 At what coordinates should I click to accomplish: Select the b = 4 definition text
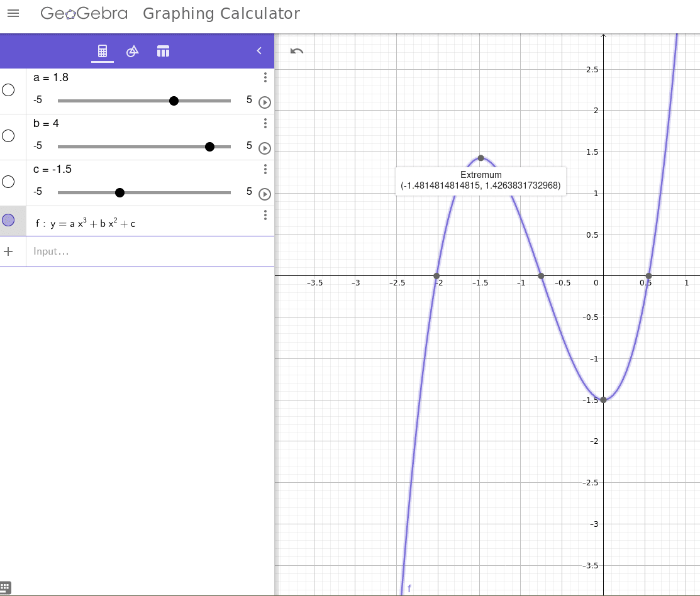[46, 123]
